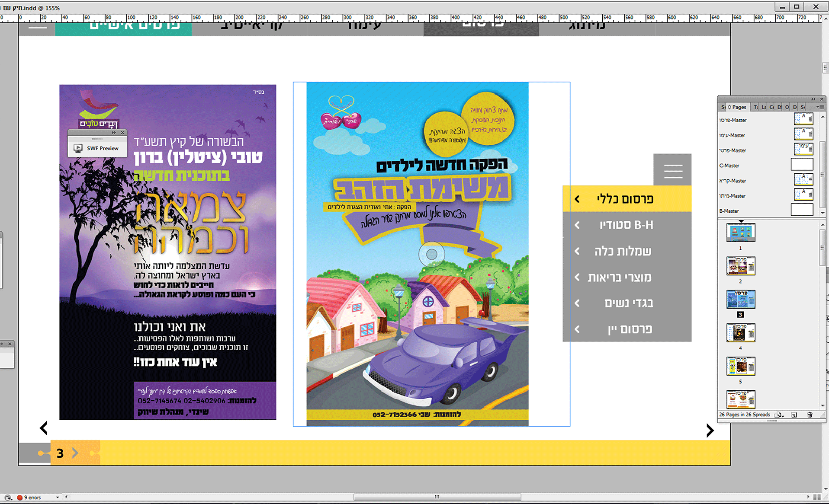
Task: Click the SWF Preview panel icon
Action: click(x=78, y=148)
